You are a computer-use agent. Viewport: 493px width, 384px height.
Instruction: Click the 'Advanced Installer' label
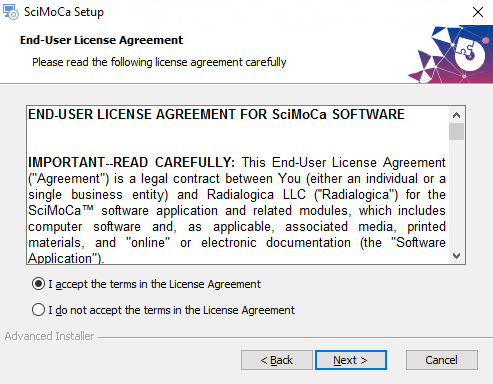coord(49,336)
